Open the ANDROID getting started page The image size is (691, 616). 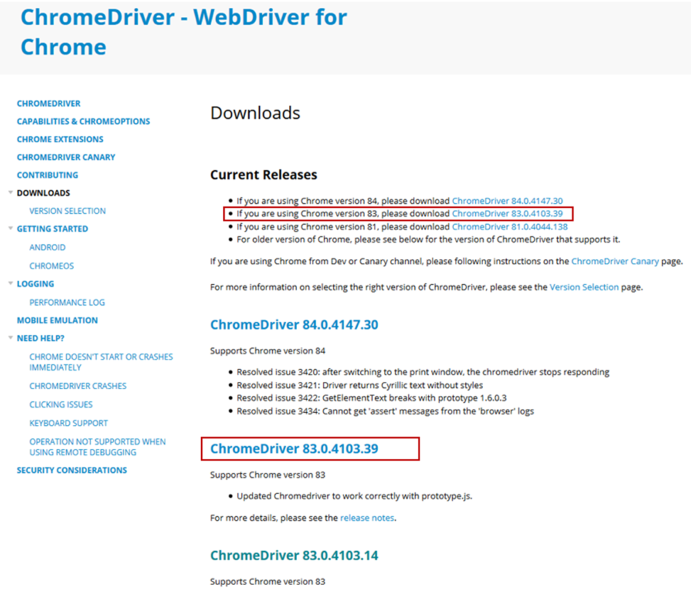[x=47, y=247]
